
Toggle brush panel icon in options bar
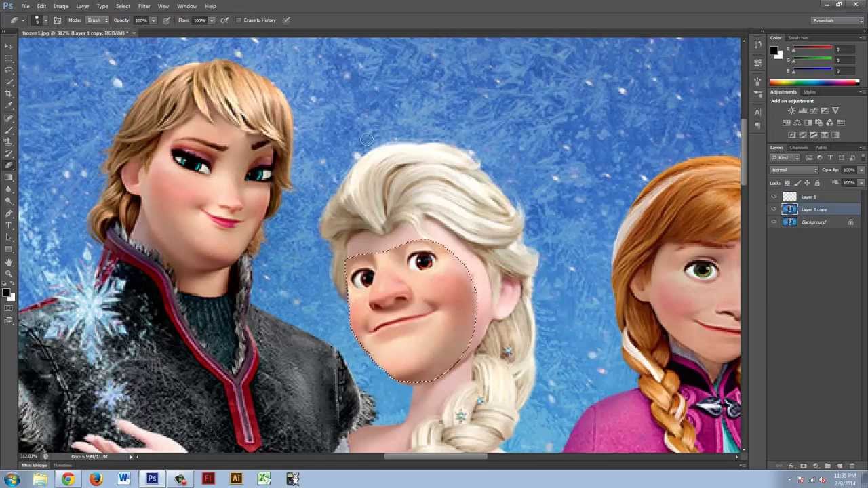coord(58,20)
